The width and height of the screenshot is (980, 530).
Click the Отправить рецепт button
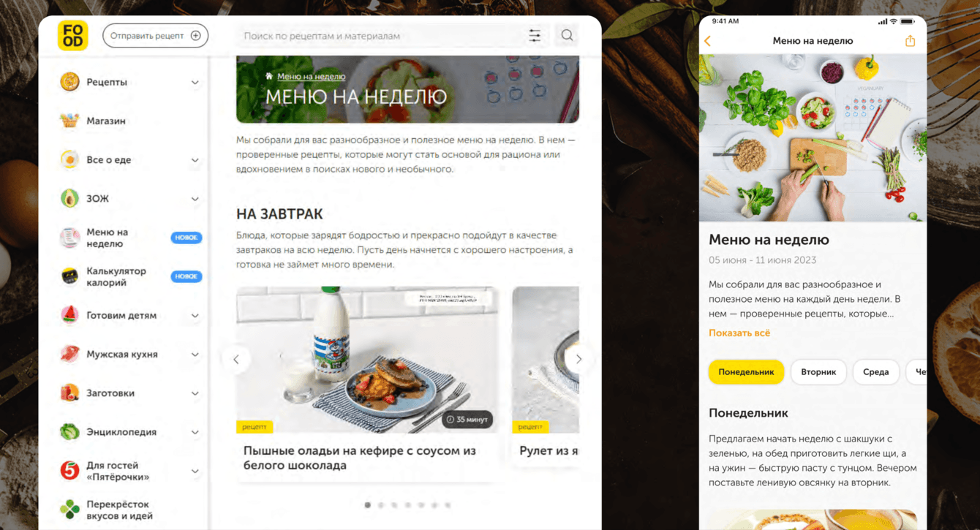[155, 36]
